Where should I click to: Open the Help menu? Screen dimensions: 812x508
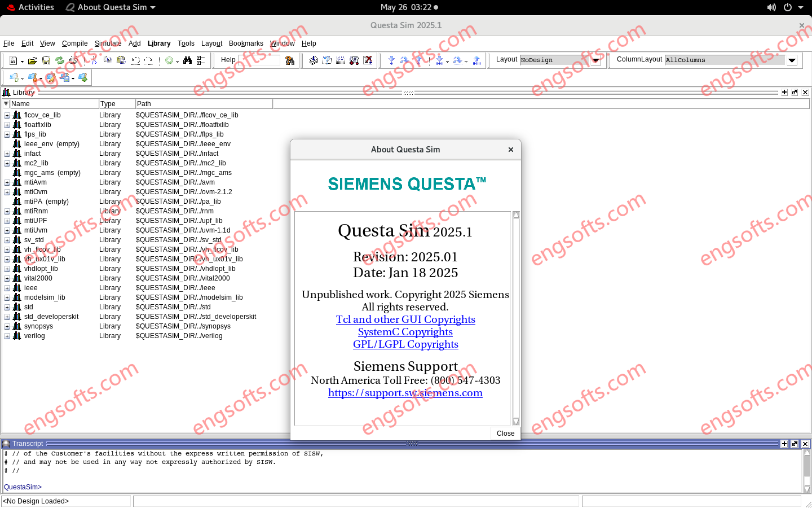308,43
